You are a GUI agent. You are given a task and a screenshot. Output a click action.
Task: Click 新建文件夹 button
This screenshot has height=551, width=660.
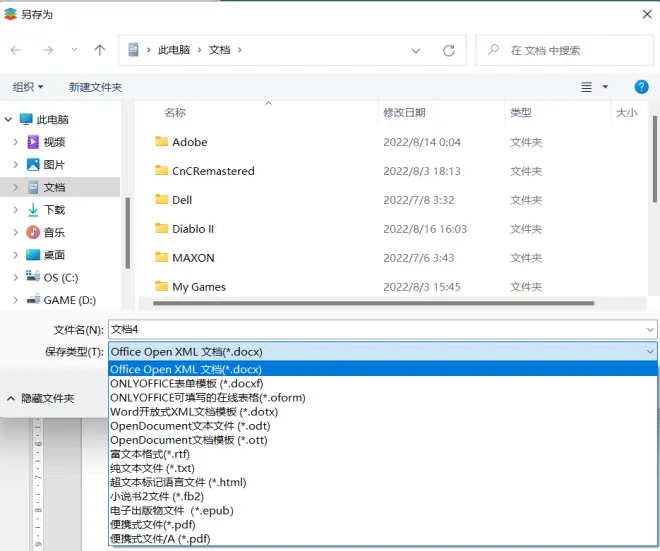96,87
